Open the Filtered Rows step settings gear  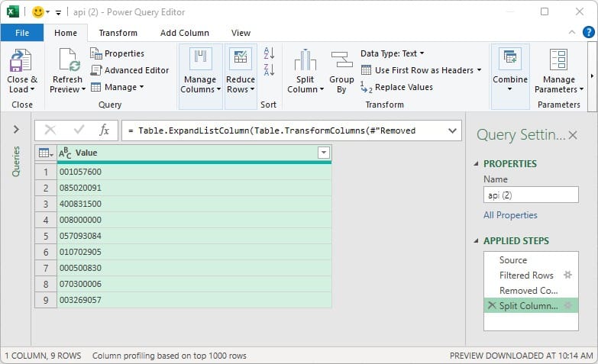[567, 275]
